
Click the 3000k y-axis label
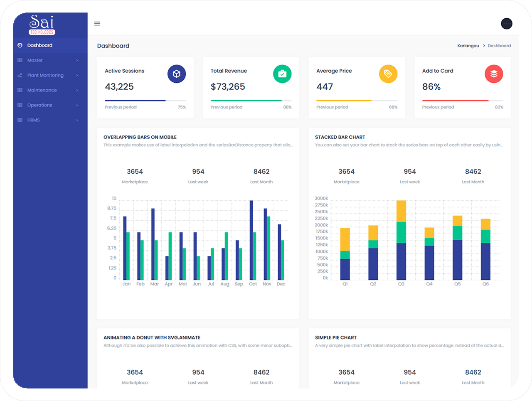click(321, 199)
